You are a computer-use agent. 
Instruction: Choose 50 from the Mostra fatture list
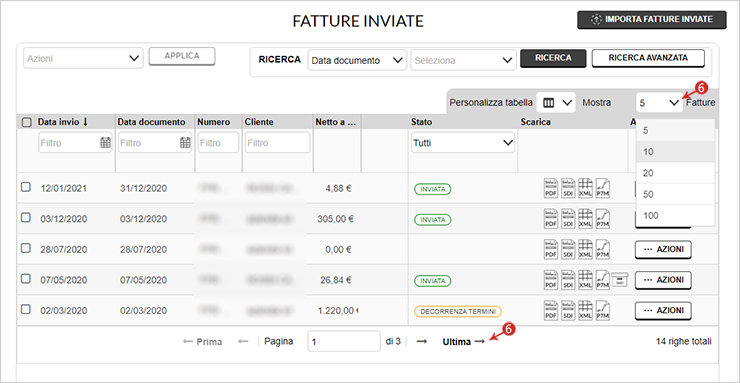click(x=675, y=194)
